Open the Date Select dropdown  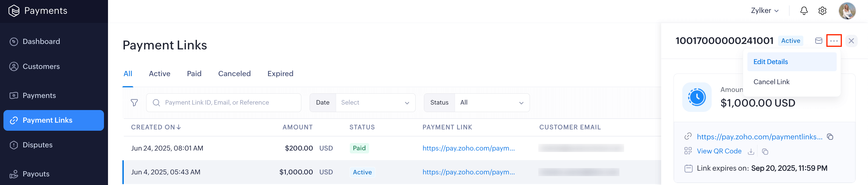point(375,103)
